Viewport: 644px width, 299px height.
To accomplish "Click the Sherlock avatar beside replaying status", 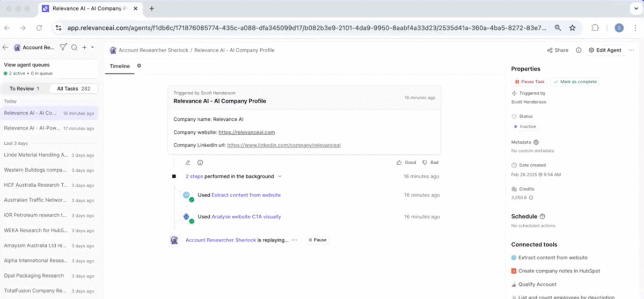I will coord(174,240).
